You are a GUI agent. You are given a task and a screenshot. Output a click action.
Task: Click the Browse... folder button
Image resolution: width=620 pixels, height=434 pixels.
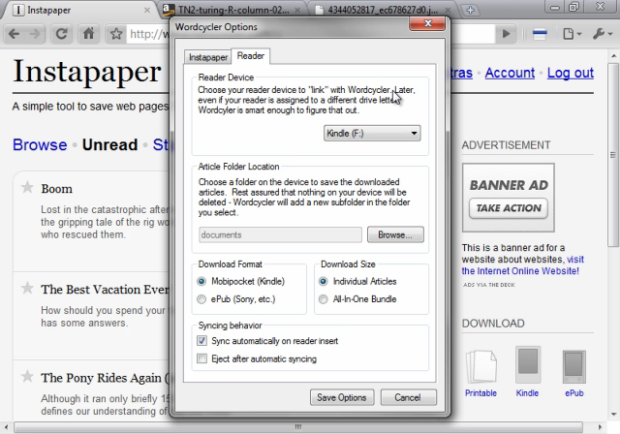pos(395,235)
